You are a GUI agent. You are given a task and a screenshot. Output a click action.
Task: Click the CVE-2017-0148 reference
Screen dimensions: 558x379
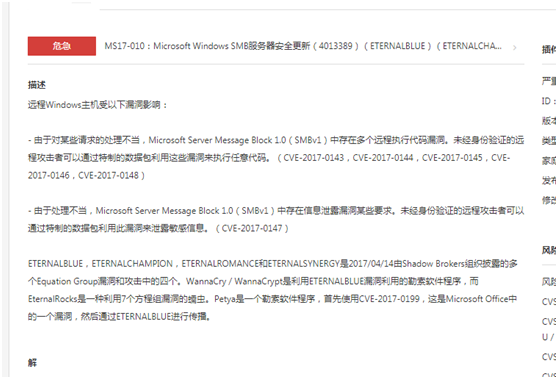click(108, 175)
